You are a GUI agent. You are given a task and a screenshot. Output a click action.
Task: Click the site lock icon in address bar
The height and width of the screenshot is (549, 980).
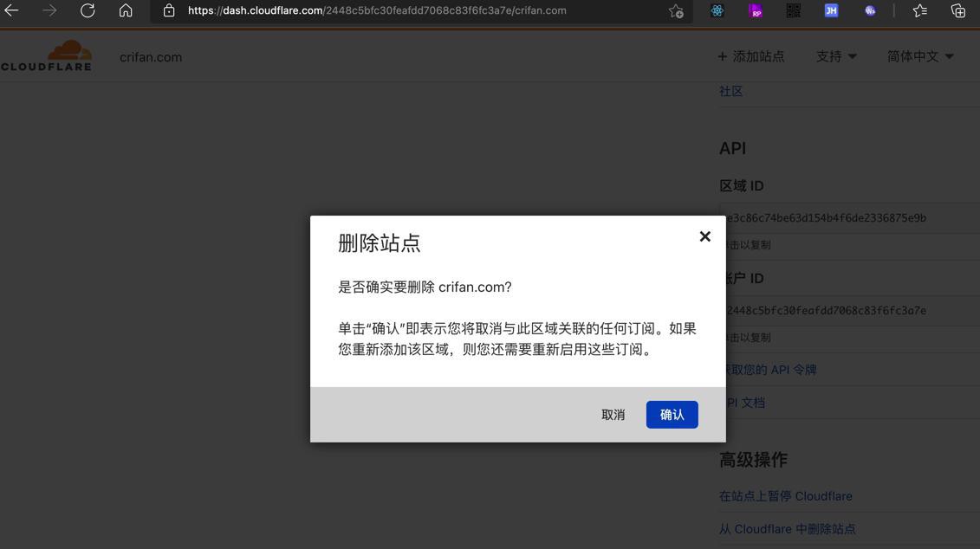pos(169,10)
